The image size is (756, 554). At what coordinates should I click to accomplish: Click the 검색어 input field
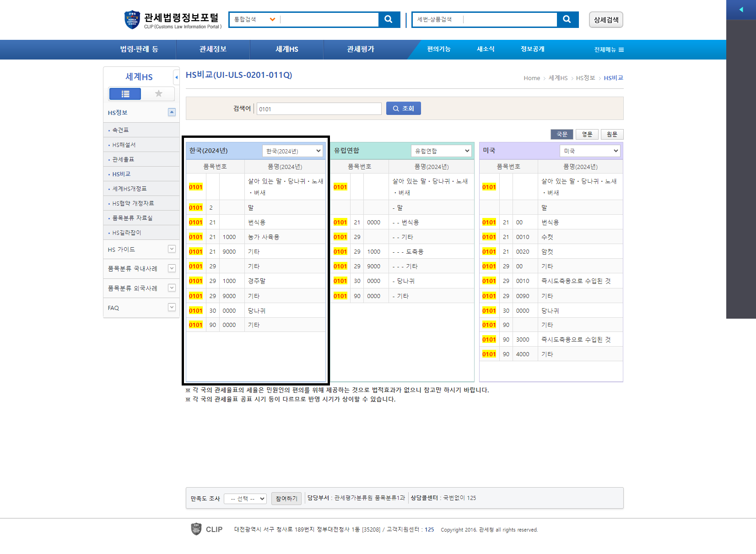point(319,109)
